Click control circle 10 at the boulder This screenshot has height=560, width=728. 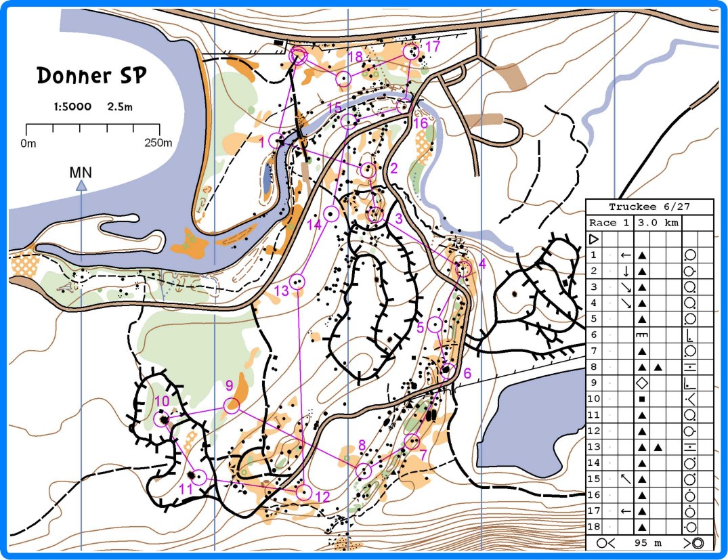click(162, 420)
